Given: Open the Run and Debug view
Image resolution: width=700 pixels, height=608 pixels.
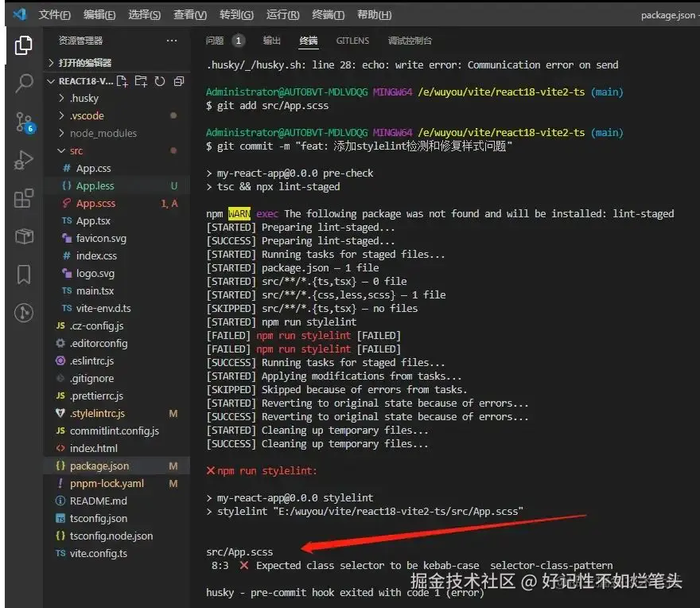Looking at the screenshot, I should point(23,159).
